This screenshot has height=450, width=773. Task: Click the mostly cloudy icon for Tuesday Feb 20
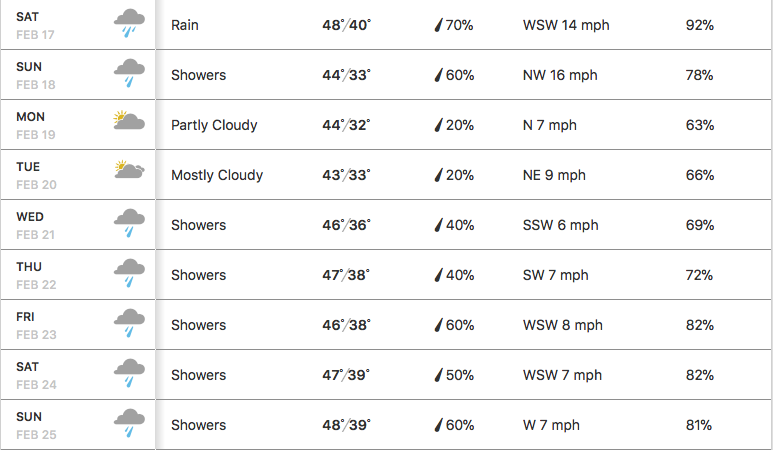[x=129, y=171]
